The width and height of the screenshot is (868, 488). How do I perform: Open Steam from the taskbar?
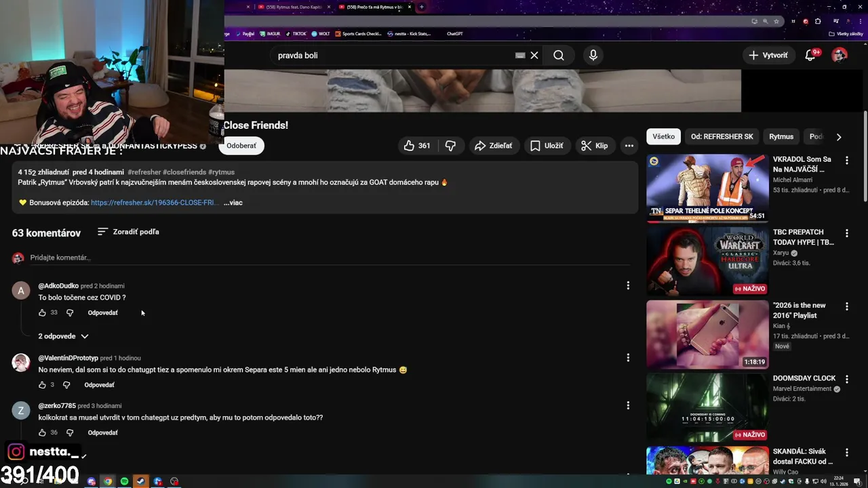(141, 481)
